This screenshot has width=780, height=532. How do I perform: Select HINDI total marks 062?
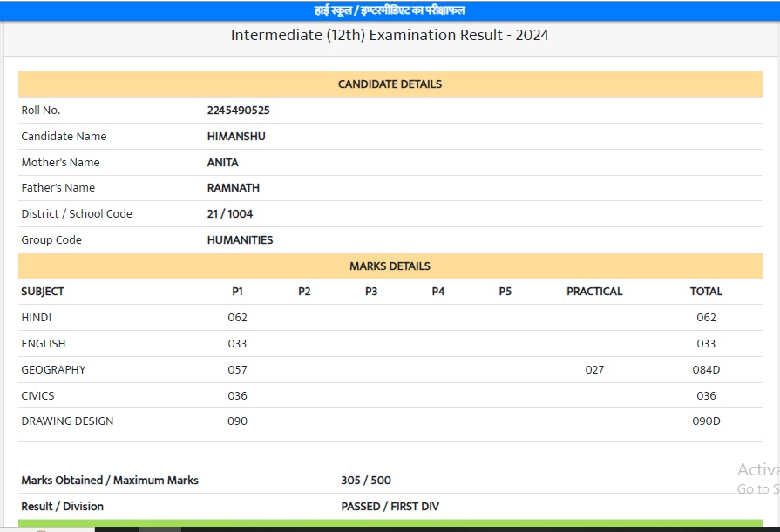706,318
